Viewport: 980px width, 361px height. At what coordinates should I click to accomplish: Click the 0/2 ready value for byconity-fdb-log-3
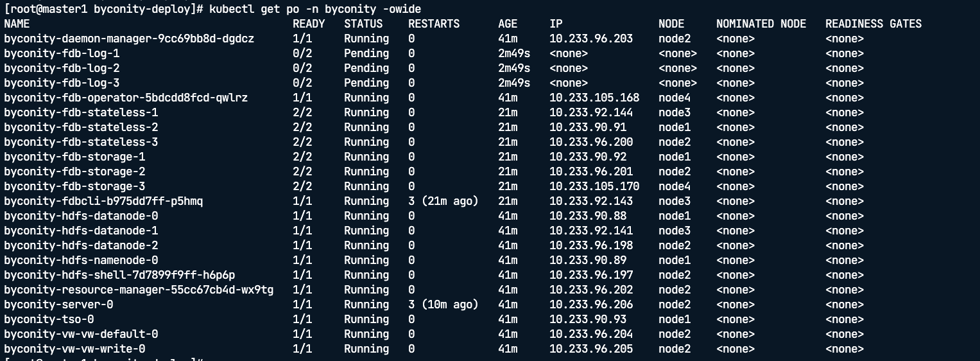click(x=302, y=83)
